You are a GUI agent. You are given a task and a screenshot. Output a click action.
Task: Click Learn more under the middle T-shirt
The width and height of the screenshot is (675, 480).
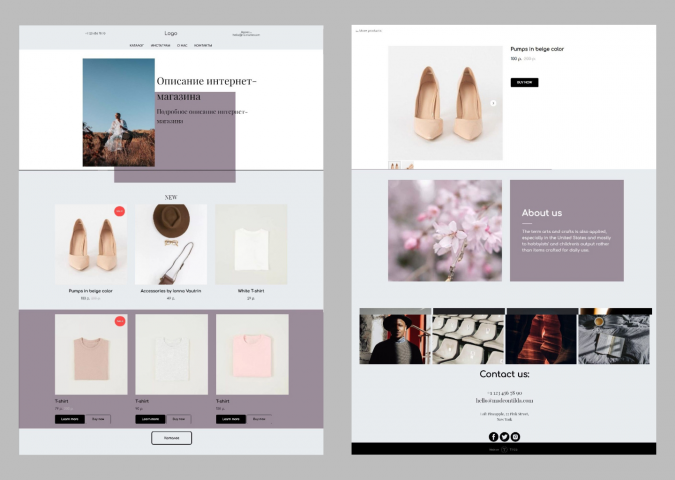click(x=150, y=419)
